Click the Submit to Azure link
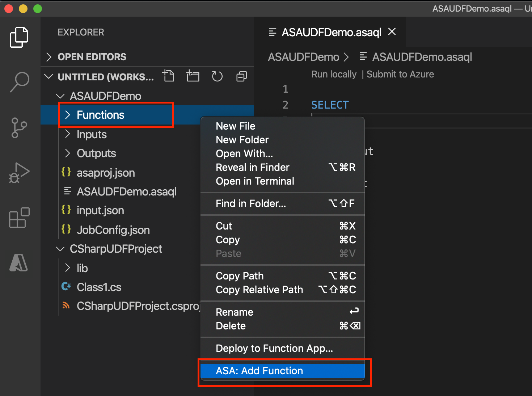The height and width of the screenshot is (396, 532). [400, 74]
